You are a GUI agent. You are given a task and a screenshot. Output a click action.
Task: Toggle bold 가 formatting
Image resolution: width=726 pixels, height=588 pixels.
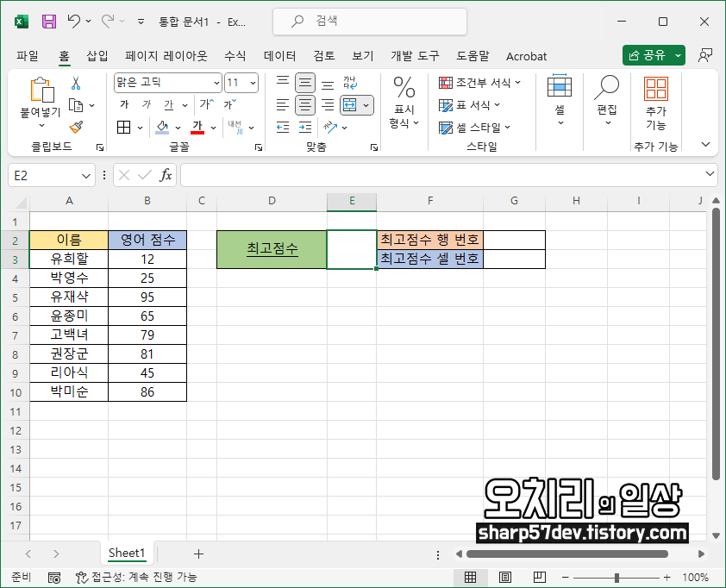[x=124, y=104]
